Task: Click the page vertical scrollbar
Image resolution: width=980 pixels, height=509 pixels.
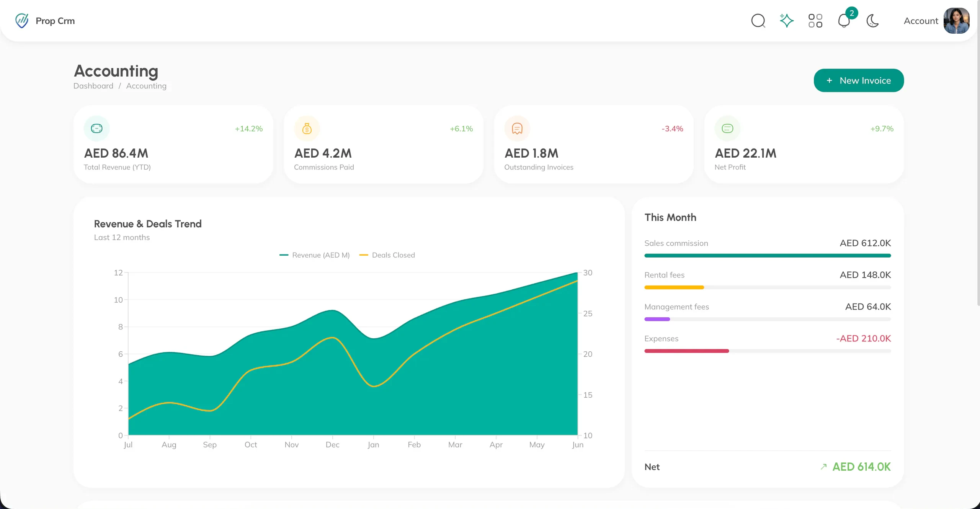Action: coord(978,153)
